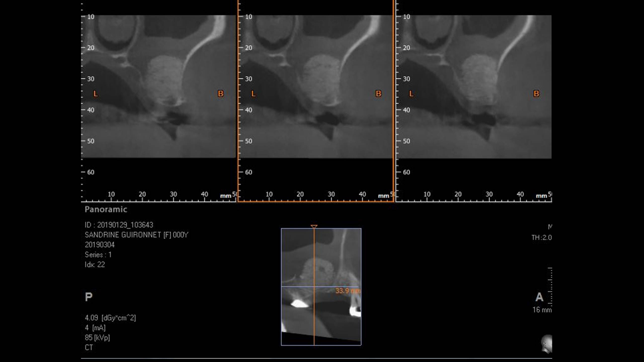Viewport: 644px width, 362px height.
Task: Click orange B marker in right panel
Action: [x=536, y=94]
